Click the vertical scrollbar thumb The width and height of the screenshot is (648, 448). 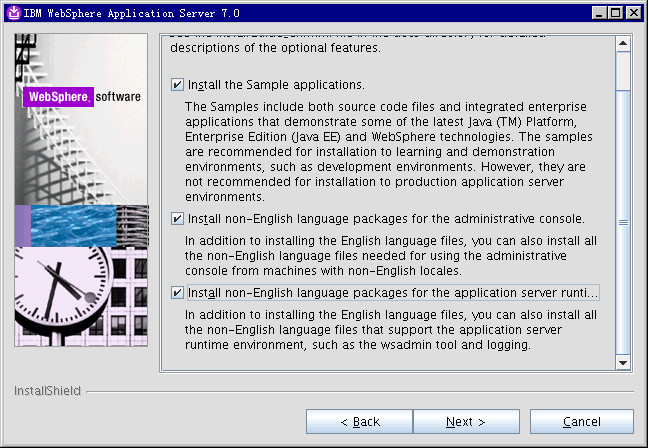click(x=623, y=222)
